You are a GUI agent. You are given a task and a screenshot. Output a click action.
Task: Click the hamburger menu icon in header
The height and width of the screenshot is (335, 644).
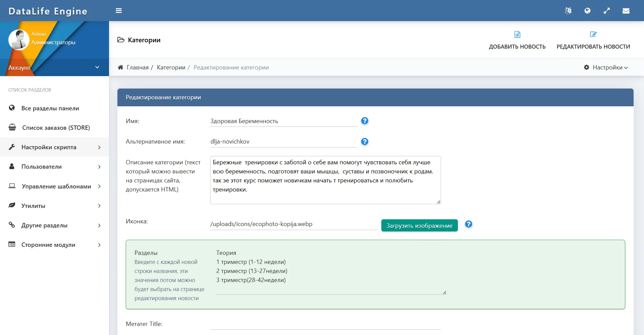(119, 11)
